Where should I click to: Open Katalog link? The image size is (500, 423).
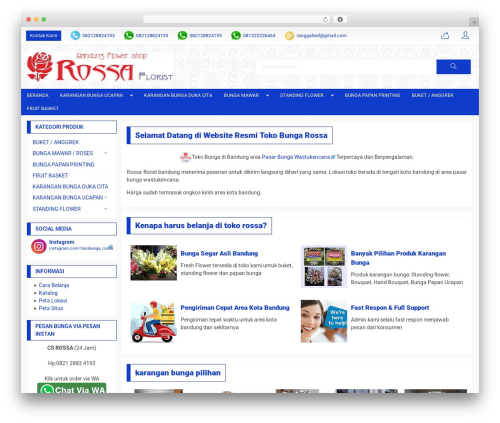(x=48, y=293)
